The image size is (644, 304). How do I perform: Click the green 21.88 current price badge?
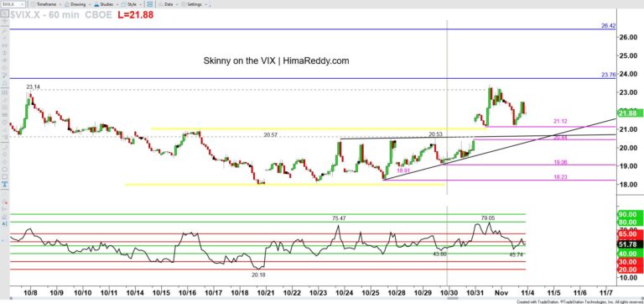pyautogui.click(x=630, y=113)
